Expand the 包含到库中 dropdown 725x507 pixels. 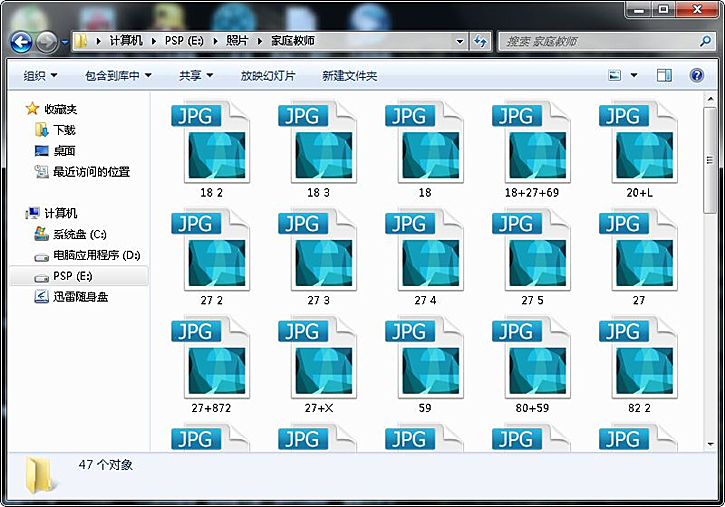118,76
